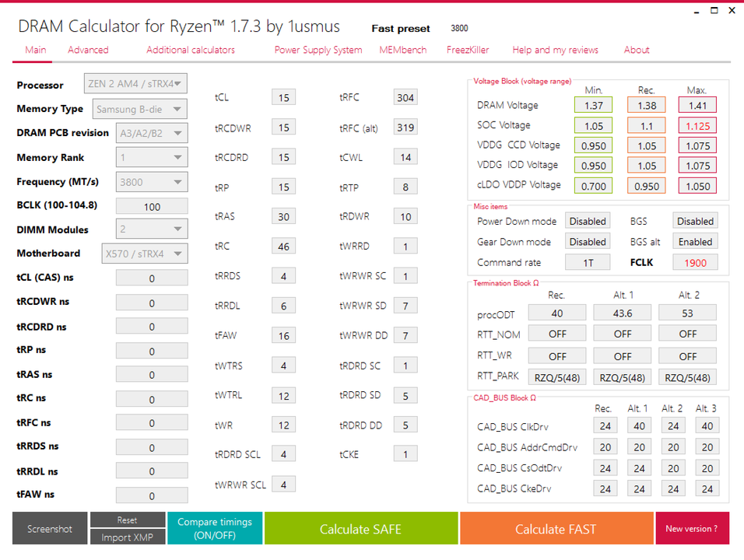The image size is (744, 560).
Task: Click the tCL value 15
Action: (284, 97)
